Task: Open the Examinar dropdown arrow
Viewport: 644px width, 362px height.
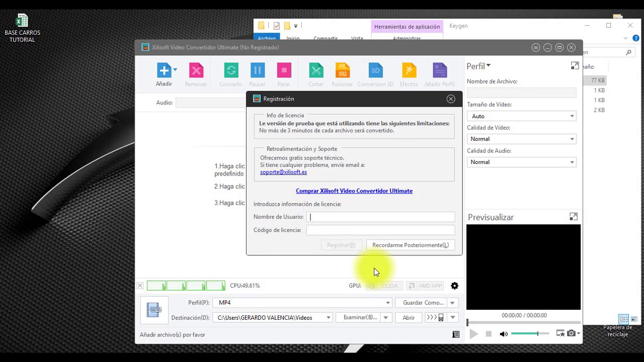Action: click(386, 318)
